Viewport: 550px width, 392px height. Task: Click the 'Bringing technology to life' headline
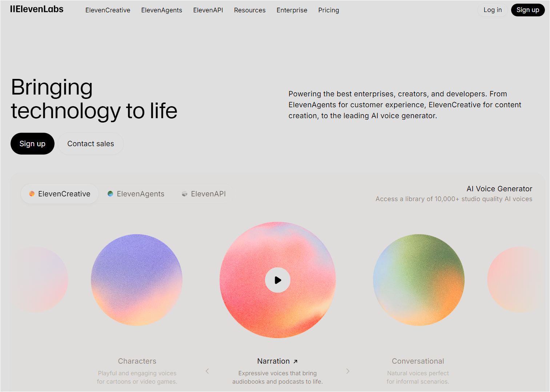point(94,99)
